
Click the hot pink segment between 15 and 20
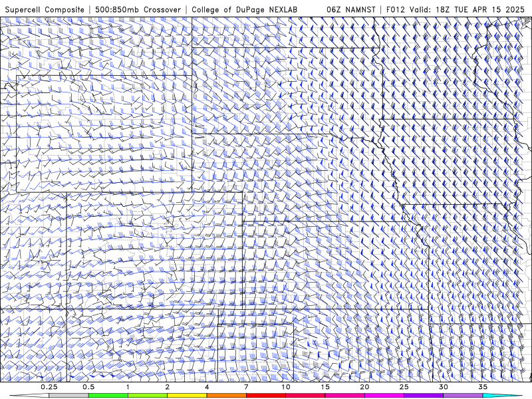[344, 396]
